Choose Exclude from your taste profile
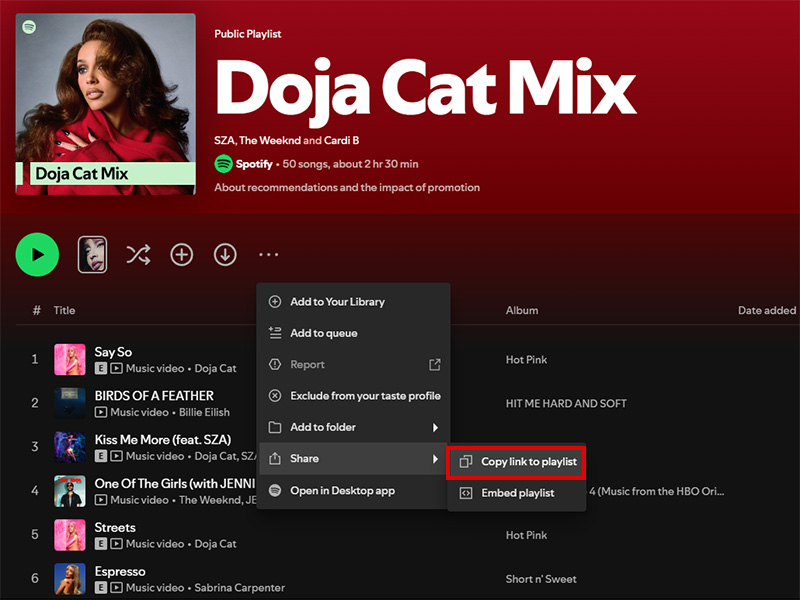Image resolution: width=800 pixels, height=600 pixels. pos(353,396)
